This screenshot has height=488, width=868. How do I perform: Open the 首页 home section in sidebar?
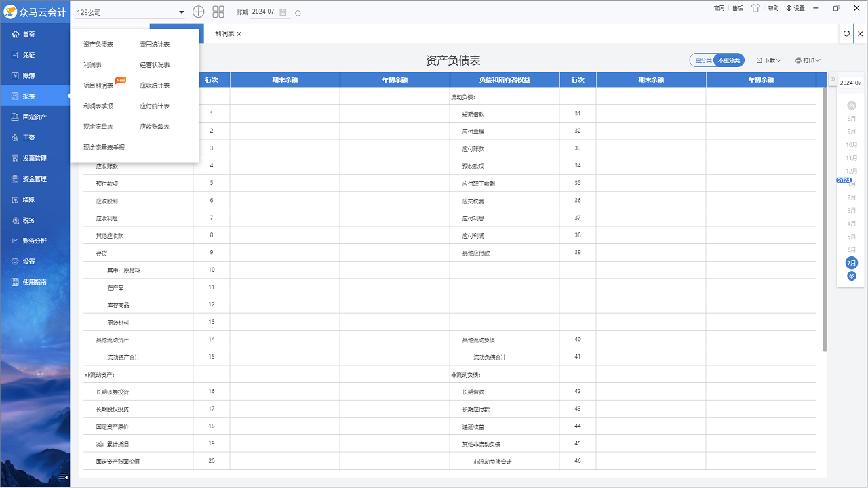(x=27, y=34)
